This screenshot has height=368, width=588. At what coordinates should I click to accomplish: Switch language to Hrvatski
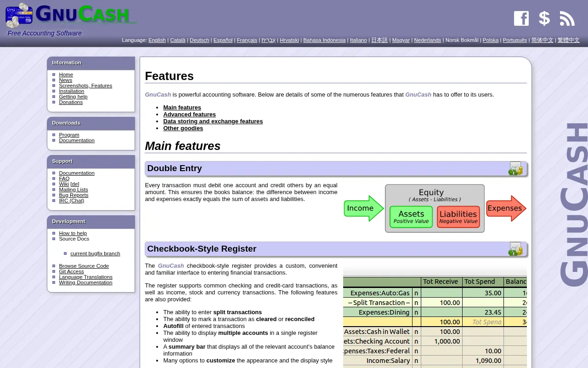pyautogui.click(x=289, y=40)
